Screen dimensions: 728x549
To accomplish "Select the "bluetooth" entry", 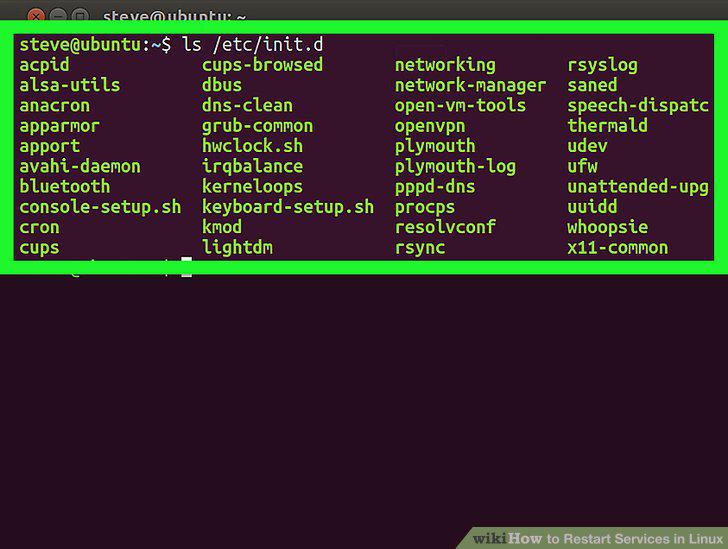I will (65, 186).
